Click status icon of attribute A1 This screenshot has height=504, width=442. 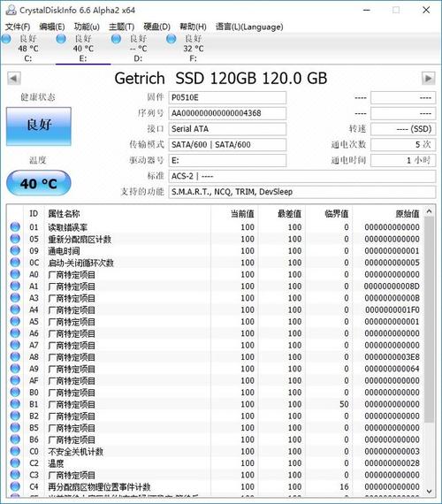pos(15,286)
